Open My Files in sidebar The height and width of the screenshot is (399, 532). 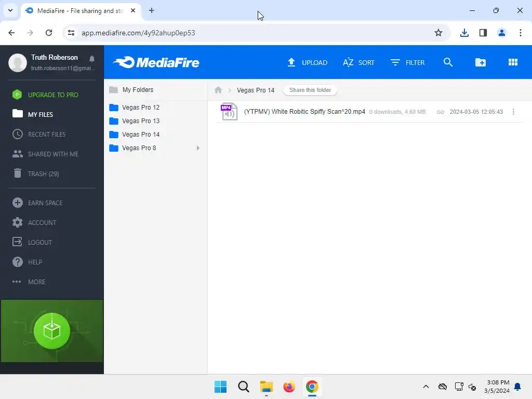(x=33, y=114)
